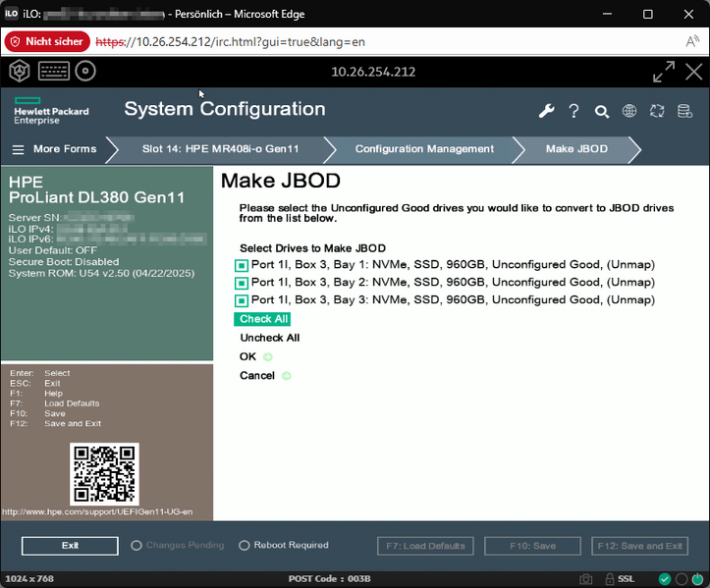Click F12: Save and Exit button
The width and height of the screenshot is (710, 588).
point(640,546)
